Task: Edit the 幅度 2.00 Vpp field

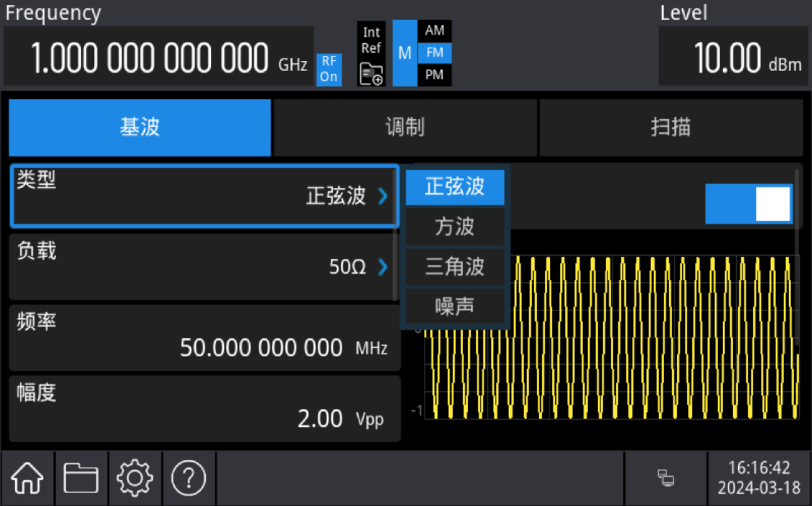Action: tap(205, 409)
